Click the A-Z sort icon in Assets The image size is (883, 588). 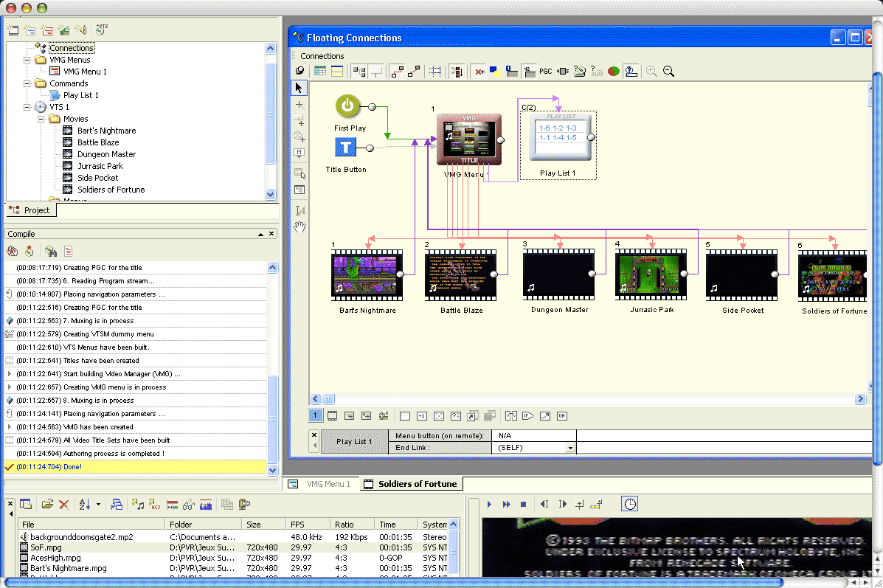point(85,505)
